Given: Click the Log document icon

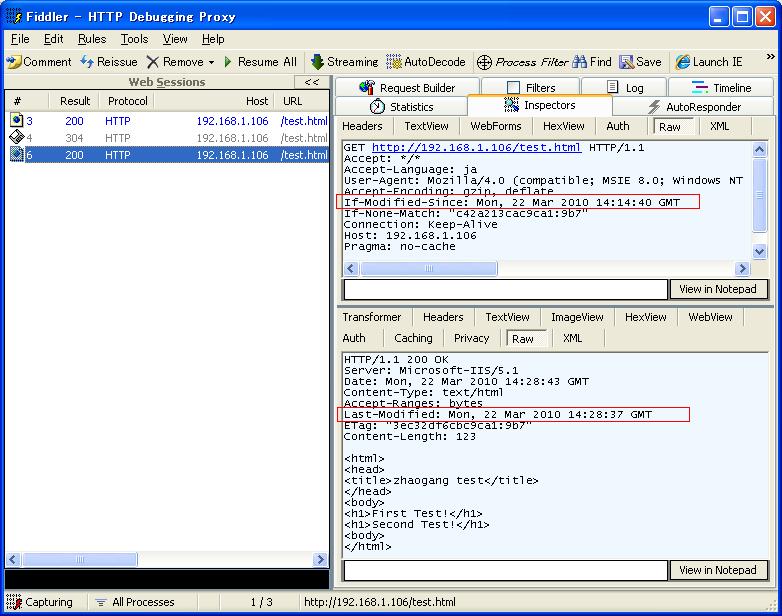Looking at the screenshot, I should [x=612, y=87].
